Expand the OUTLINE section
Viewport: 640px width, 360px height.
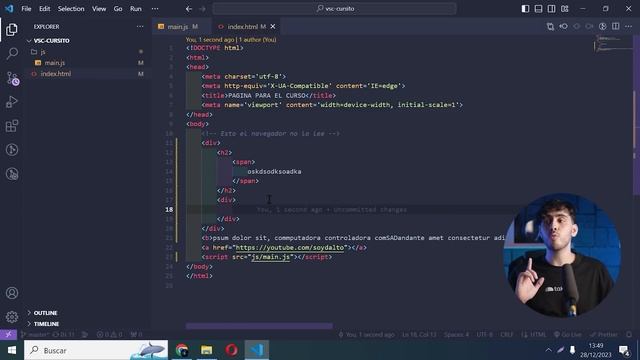tap(45, 313)
